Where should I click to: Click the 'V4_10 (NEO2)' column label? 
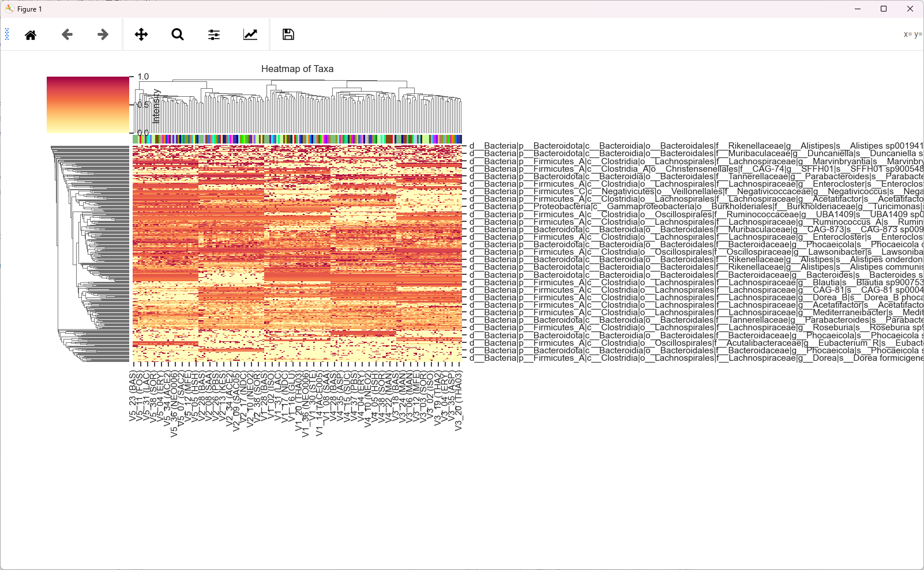coord(367,399)
